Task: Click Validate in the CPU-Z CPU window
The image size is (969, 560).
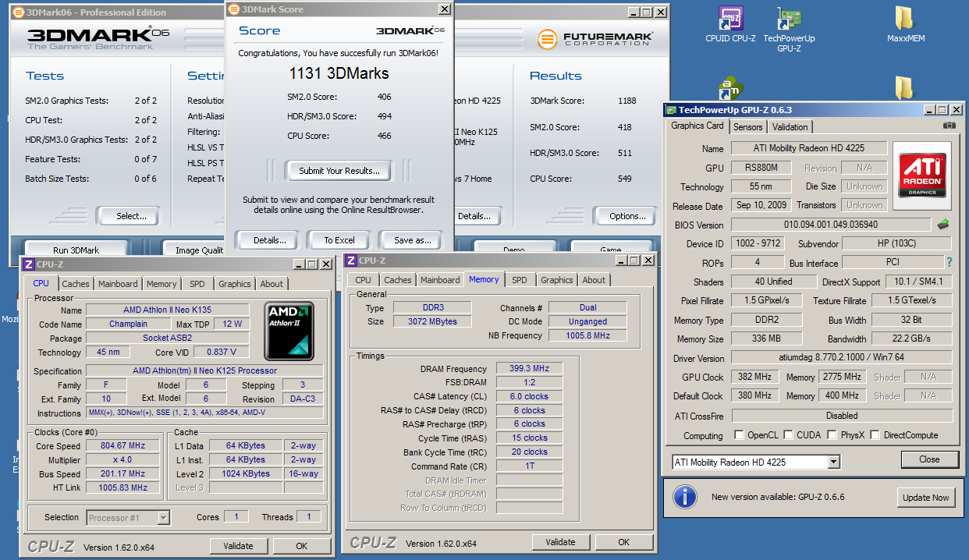Action: [239, 546]
